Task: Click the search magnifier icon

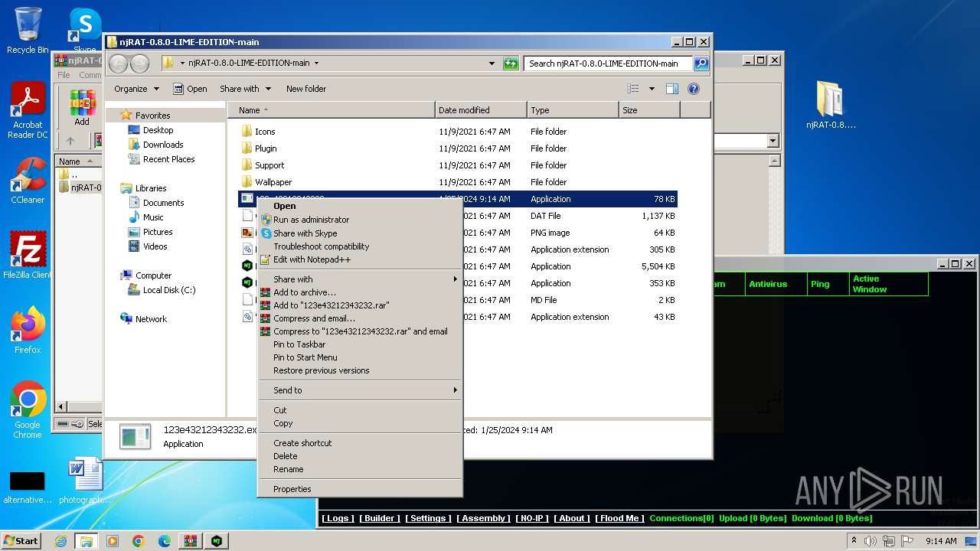Action: pyautogui.click(x=701, y=64)
